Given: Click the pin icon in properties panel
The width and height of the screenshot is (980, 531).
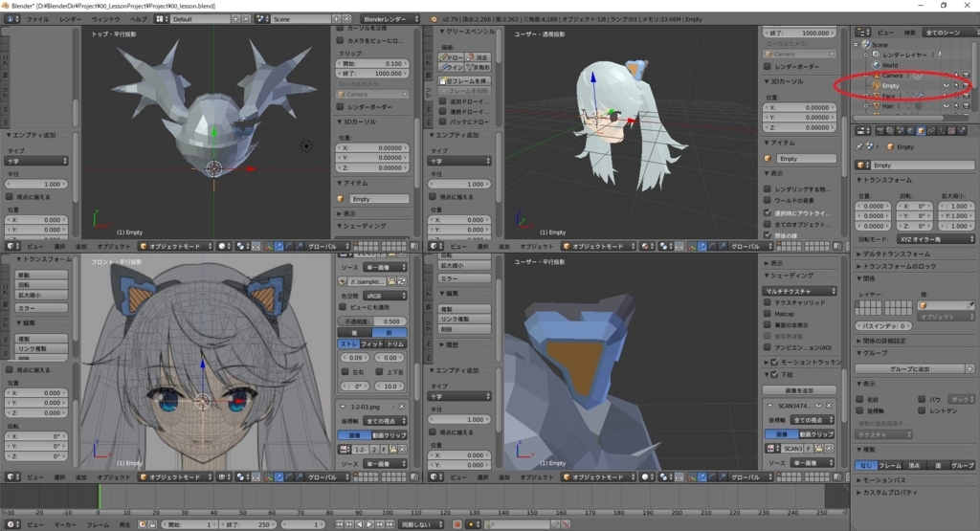Looking at the screenshot, I should (859, 146).
